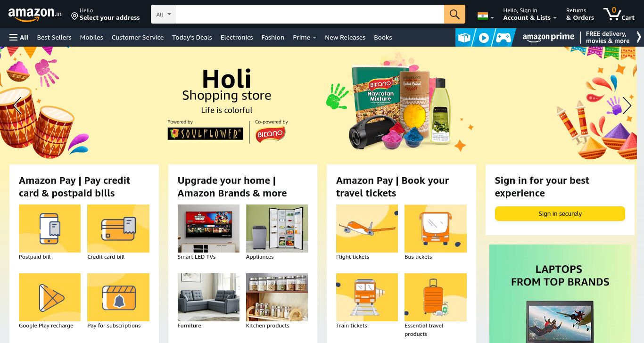Viewport: 644px width, 343px height.
Task: Show previous banner with left arrow
Action: pos(17,106)
